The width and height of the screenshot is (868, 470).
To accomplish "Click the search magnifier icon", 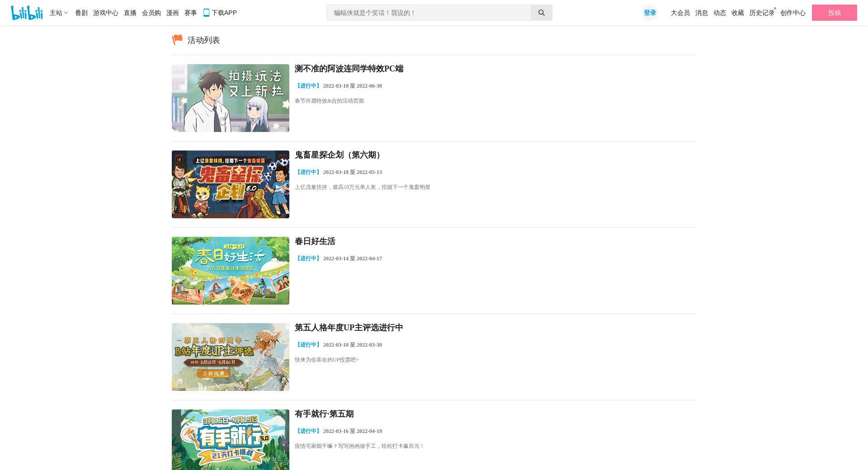I will pos(541,13).
